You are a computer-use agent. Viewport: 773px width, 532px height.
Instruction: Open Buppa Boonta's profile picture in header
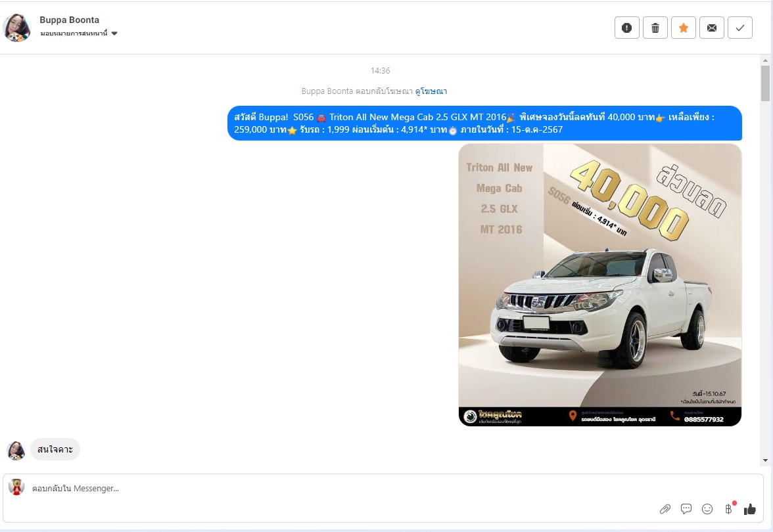pyautogui.click(x=17, y=28)
